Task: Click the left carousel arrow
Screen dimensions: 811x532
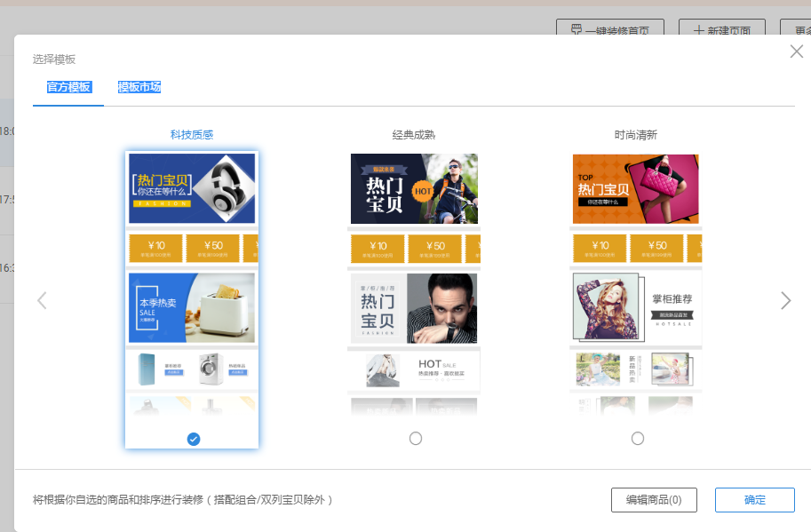Action: pyautogui.click(x=42, y=300)
